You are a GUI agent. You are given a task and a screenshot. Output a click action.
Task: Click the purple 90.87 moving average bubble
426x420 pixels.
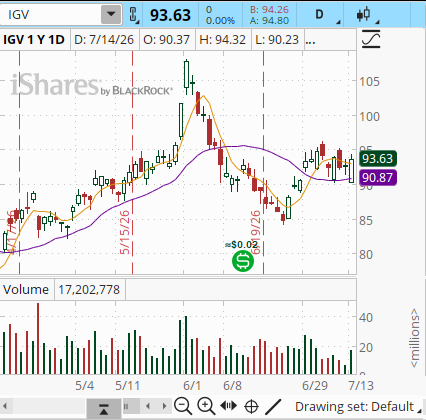click(x=378, y=177)
